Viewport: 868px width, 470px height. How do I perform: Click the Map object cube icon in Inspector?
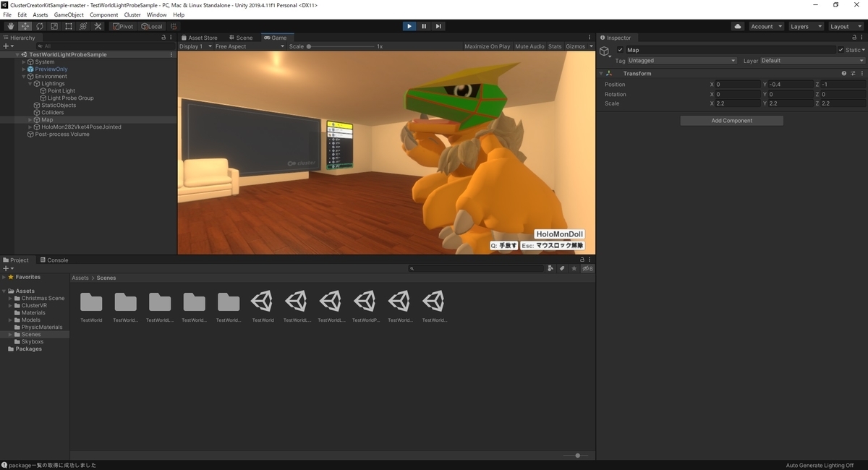[x=605, y=51]
